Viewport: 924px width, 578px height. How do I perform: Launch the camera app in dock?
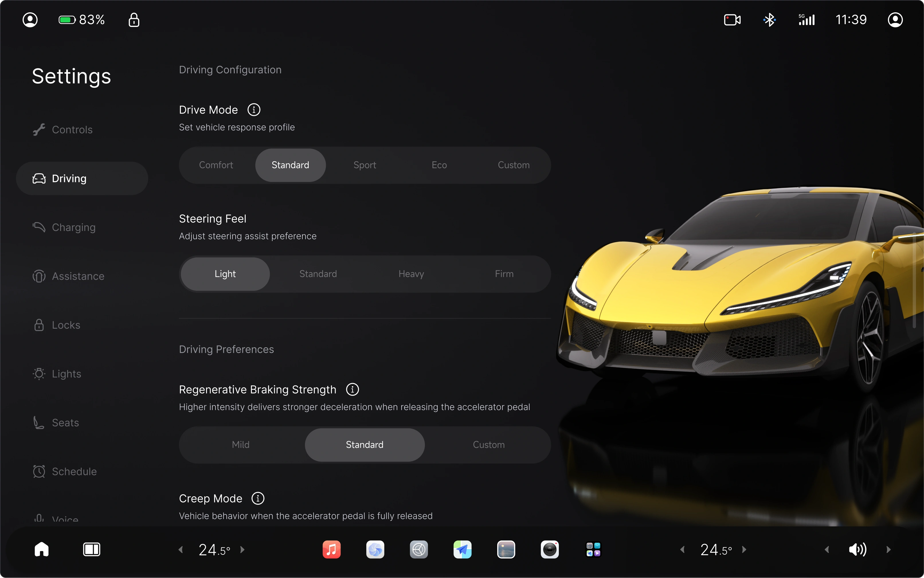pyautogui.click(x=549, y=549)
